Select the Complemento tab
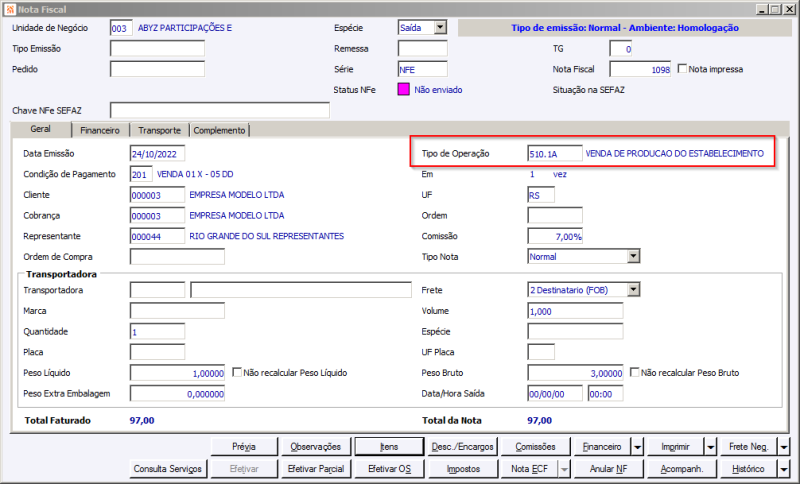800x484 pixels. pyautogui.click(x=219, y=131)
